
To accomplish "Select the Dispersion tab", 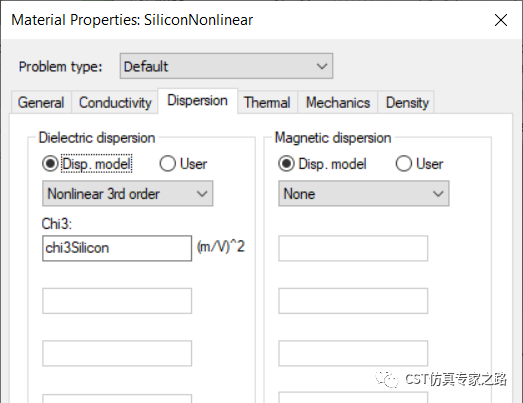I will click(197, 101).
